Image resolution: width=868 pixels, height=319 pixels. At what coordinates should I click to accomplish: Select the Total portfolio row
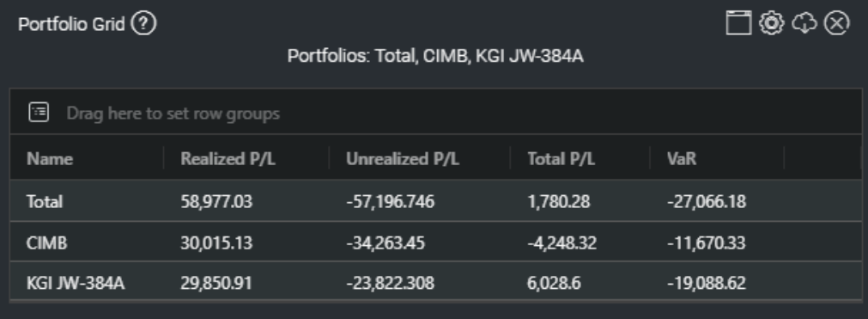(x=435, y=201)
